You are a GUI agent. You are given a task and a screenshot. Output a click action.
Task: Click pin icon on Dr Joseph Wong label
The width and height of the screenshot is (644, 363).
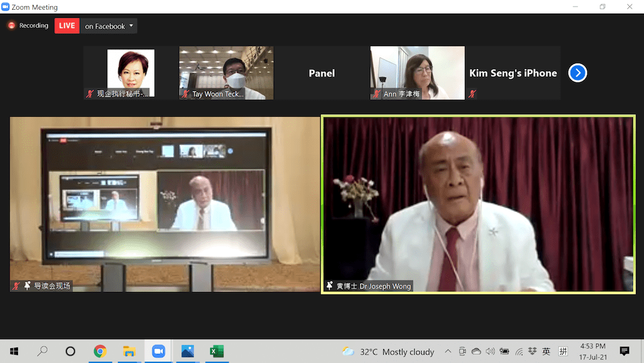coord(330,286)
